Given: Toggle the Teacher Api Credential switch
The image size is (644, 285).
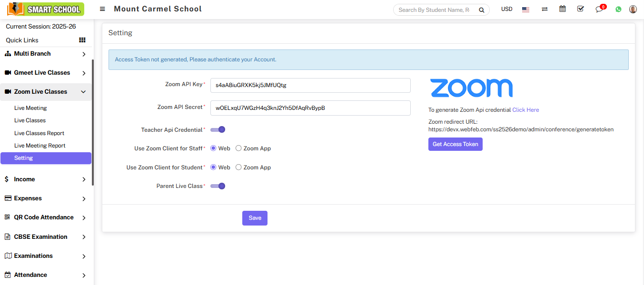Looking at the screenshot, I should (x=218, y=129).
